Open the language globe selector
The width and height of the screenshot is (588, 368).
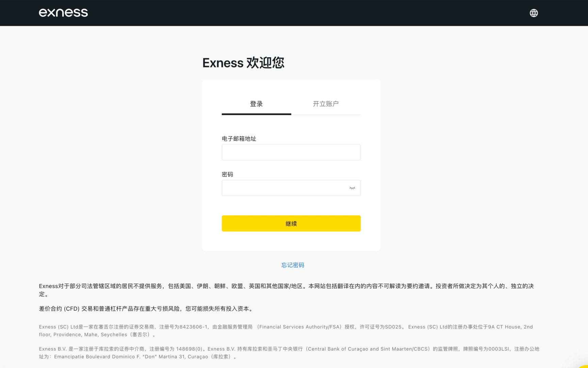click(x=534, y=13)
